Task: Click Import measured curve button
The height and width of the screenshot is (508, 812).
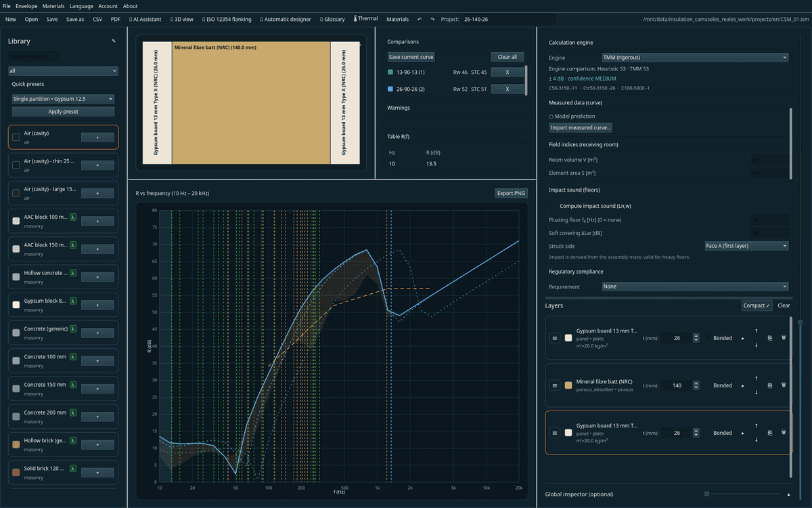Action: (x=581, y=127)
